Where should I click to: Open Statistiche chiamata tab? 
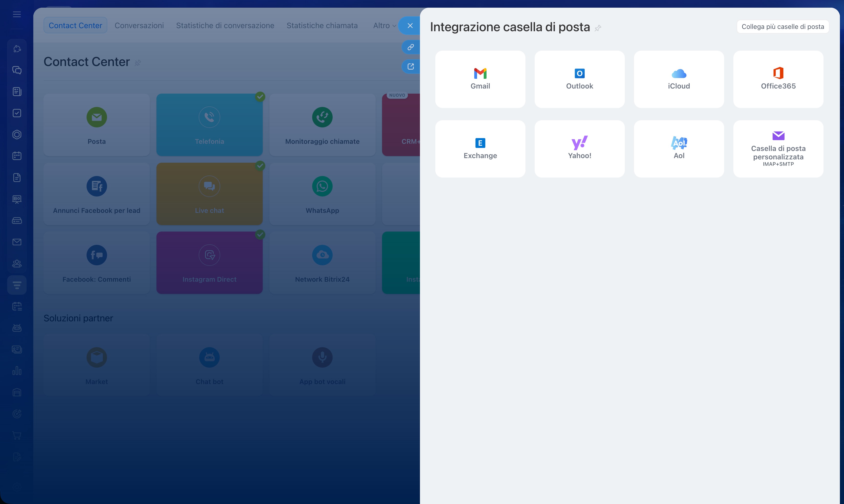pyautogui.click(x=322, y=26)
